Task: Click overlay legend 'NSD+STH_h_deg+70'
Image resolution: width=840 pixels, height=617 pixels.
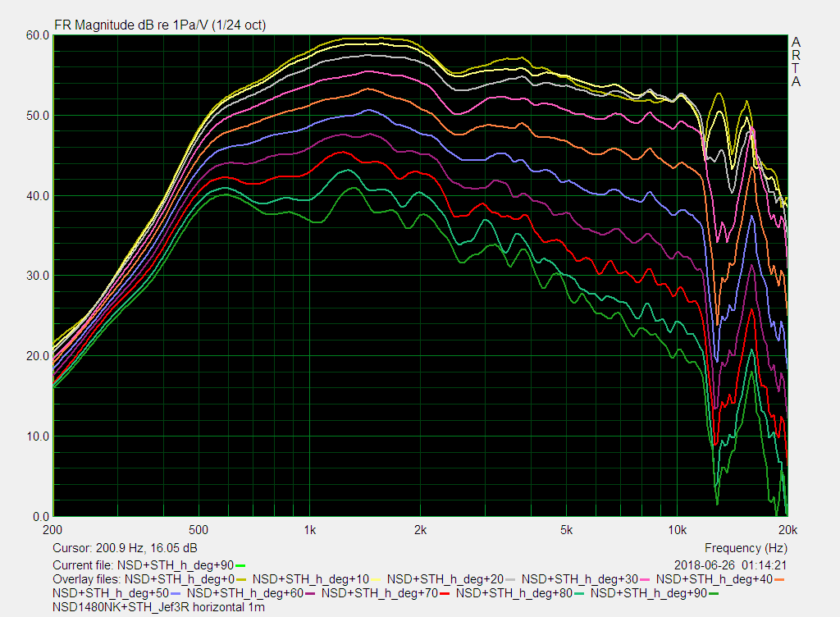Action: (379, 593)
